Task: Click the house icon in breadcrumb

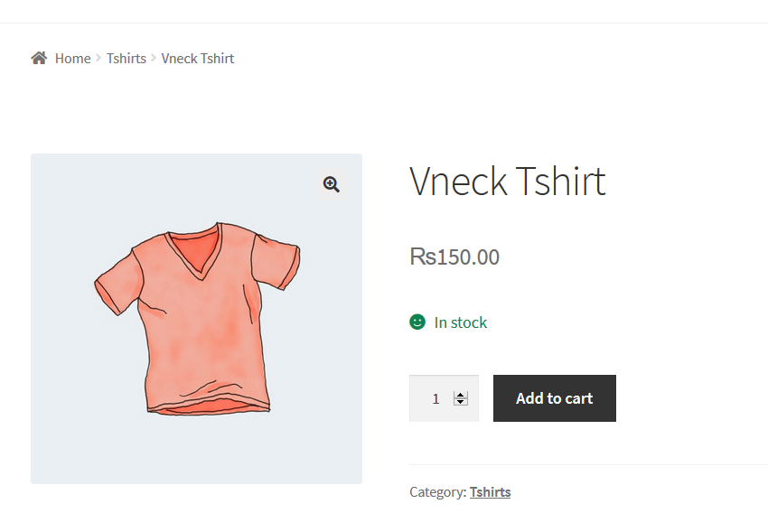Action: tap(39, 58)
